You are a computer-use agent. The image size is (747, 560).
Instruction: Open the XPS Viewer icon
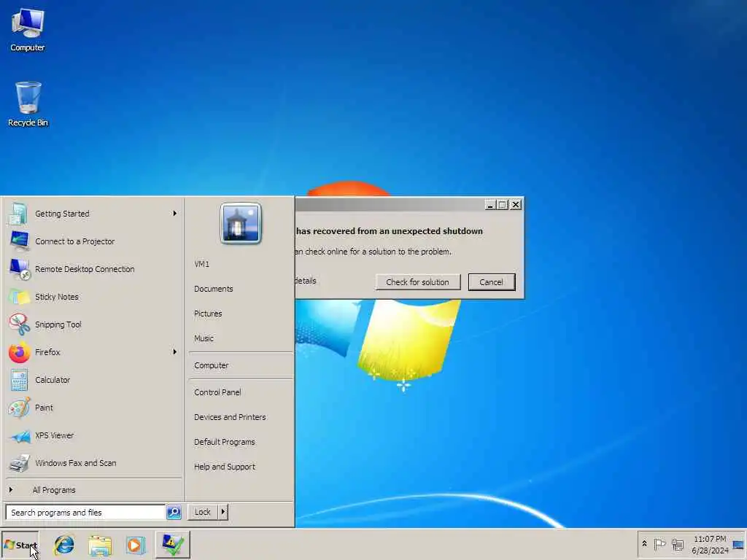click(18, 435)
